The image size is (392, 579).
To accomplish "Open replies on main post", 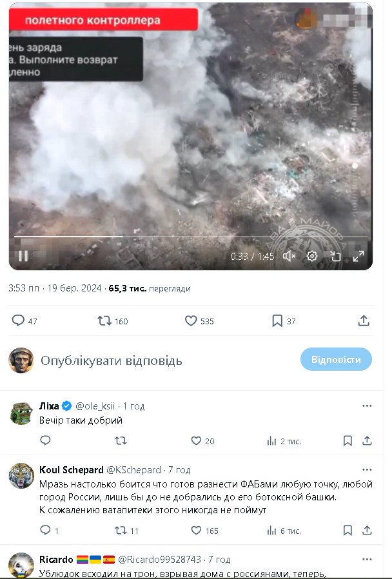I will [x=19, y=320].
